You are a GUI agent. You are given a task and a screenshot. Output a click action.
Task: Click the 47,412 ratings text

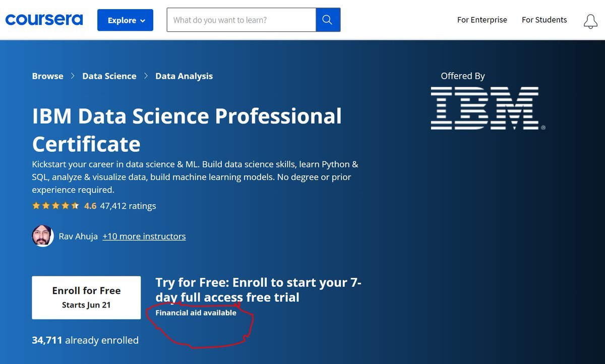pyautogui.click(x=128, y=206)
